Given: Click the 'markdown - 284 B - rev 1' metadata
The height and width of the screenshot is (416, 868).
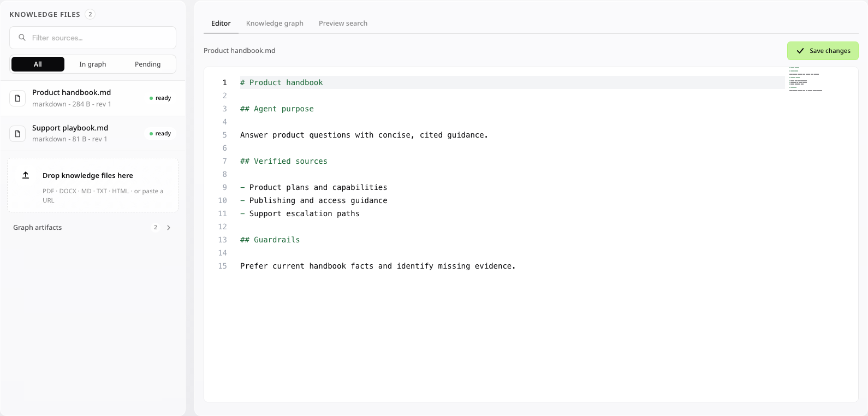Looking at the screenshot, I should click(72, 104).
